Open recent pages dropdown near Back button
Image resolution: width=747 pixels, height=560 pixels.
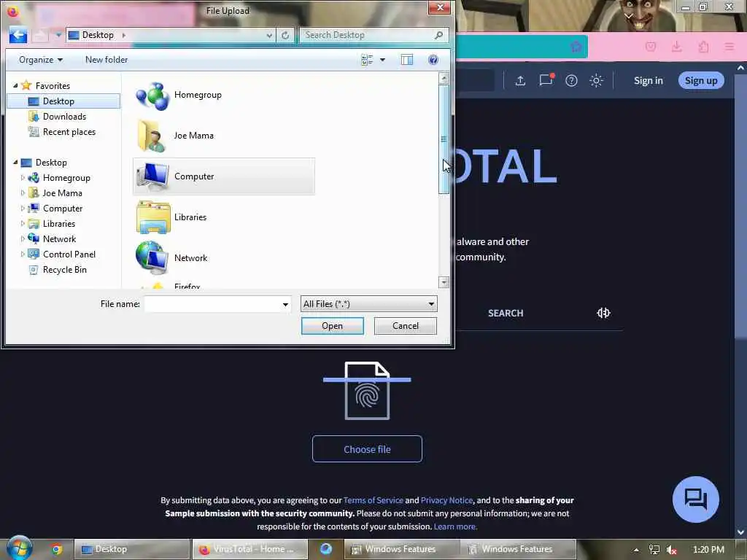pos(58,35)
